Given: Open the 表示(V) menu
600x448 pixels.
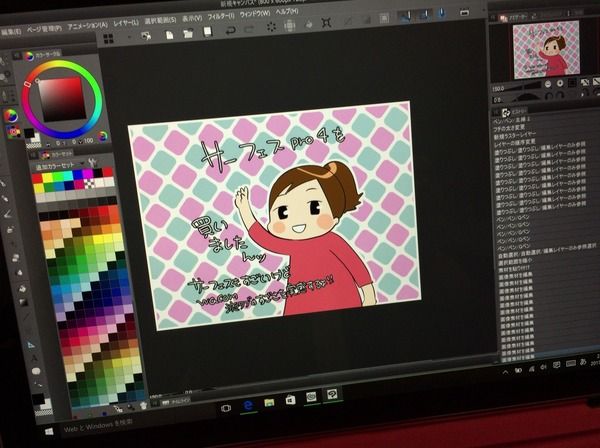Looking at the screenshot, I should pyautogui.click(x=192, y=18).
